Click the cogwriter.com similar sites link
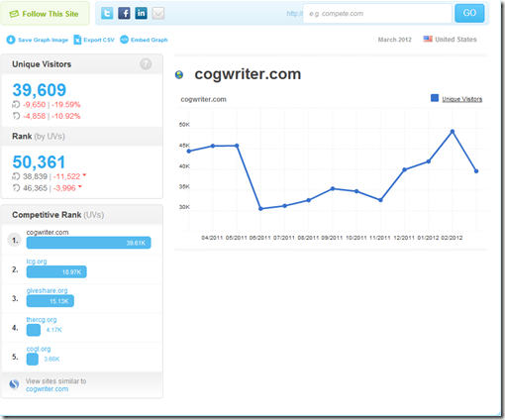 point(47,389)
